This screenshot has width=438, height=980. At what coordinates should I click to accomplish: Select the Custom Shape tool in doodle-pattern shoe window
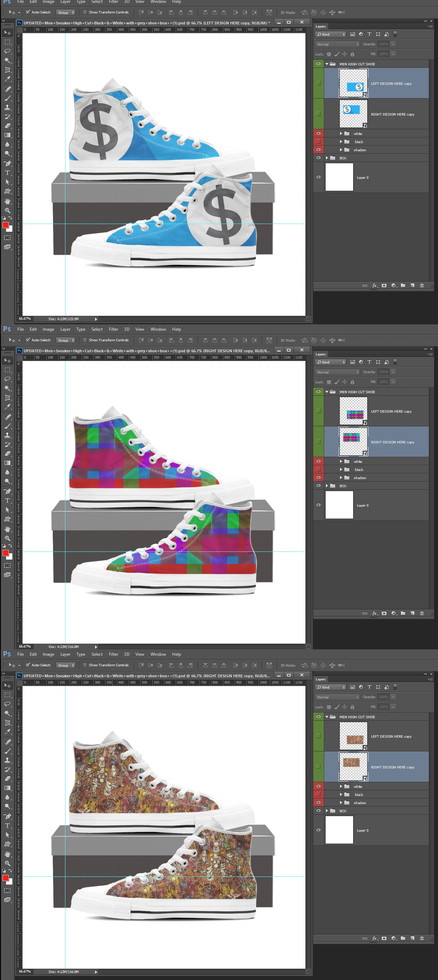(x=7, y=844)
